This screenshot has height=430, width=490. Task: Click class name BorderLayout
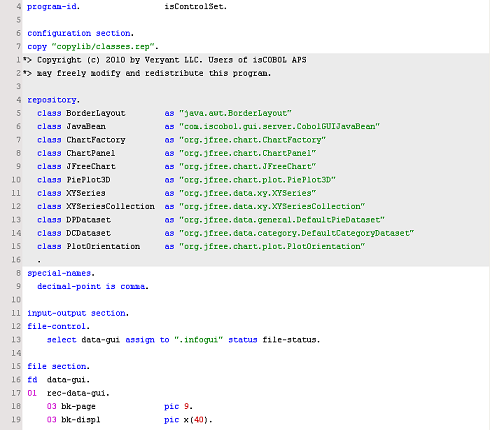pyautogui.click(x=96, y=113)
